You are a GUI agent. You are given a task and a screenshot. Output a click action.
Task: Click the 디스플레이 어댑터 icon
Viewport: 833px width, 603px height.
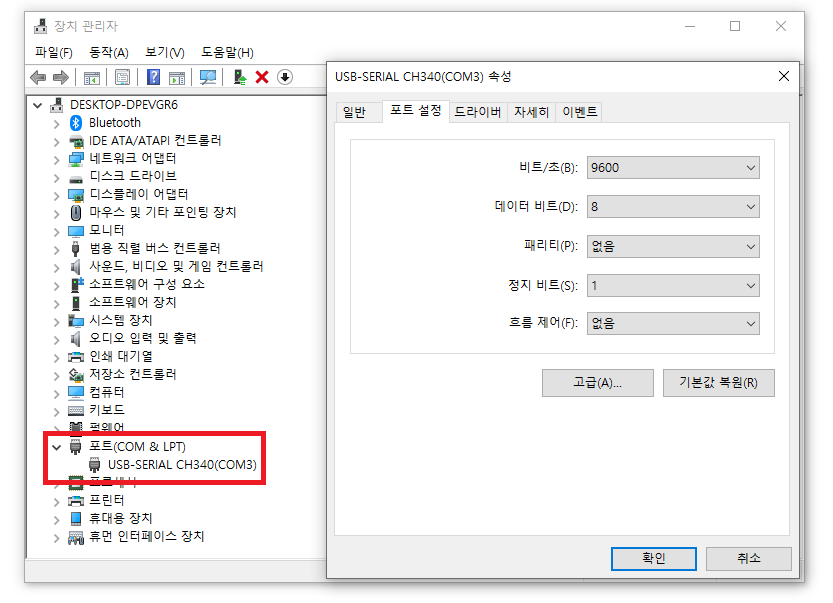click(76, 195)
